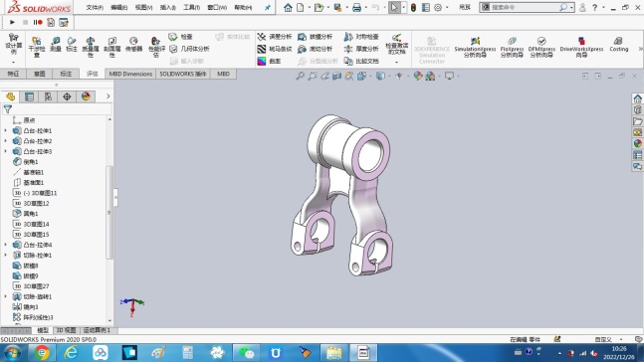Switch to the 特征 features tab
Image resolution: width=644 pixels, height=362 pixels.
pos(13,74)
